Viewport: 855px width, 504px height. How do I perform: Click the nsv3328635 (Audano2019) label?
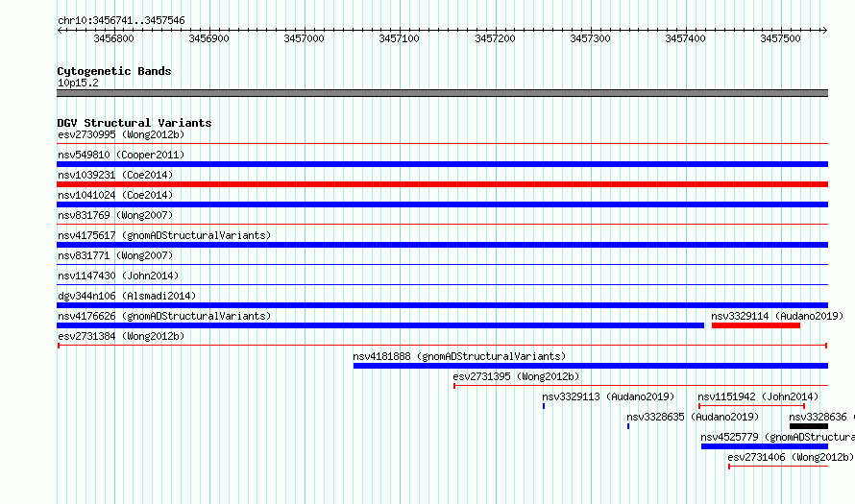tap(693, 417)
